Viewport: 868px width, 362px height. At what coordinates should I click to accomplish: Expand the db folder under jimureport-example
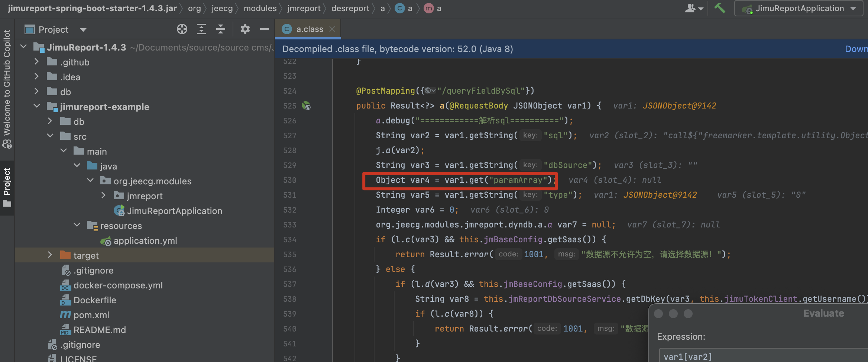coord(50,121)
